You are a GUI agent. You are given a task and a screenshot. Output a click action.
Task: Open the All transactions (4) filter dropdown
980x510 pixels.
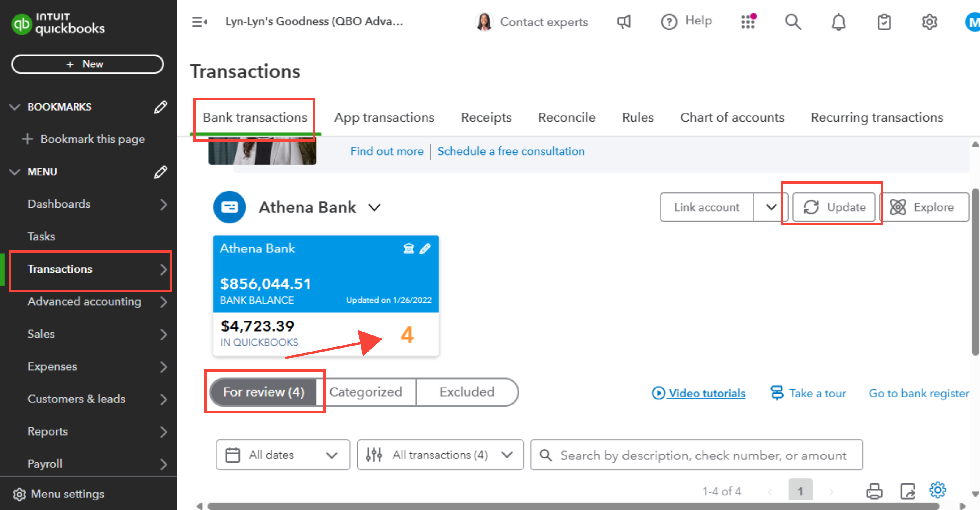tap(440, 455)
